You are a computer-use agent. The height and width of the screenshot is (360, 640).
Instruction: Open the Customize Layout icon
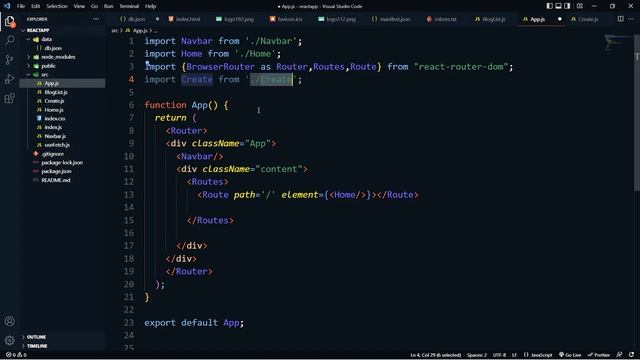tap(580, 6)
